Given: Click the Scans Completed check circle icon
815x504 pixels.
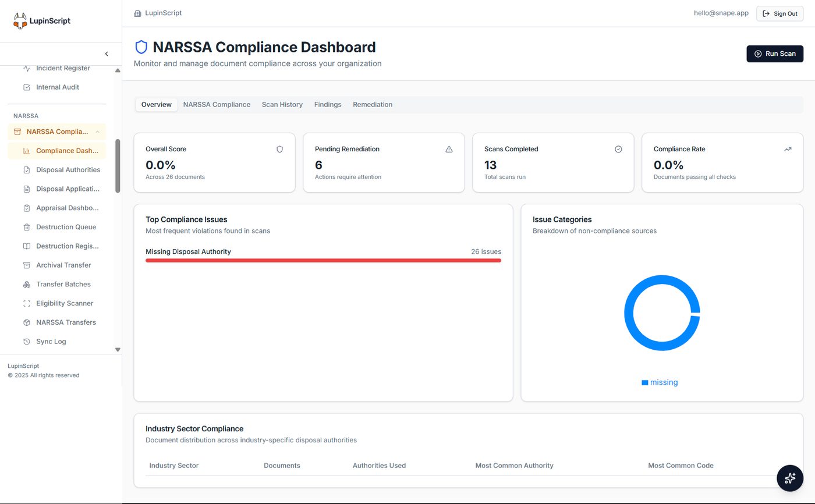Looking at the screenshot, I should click(618, 149).
